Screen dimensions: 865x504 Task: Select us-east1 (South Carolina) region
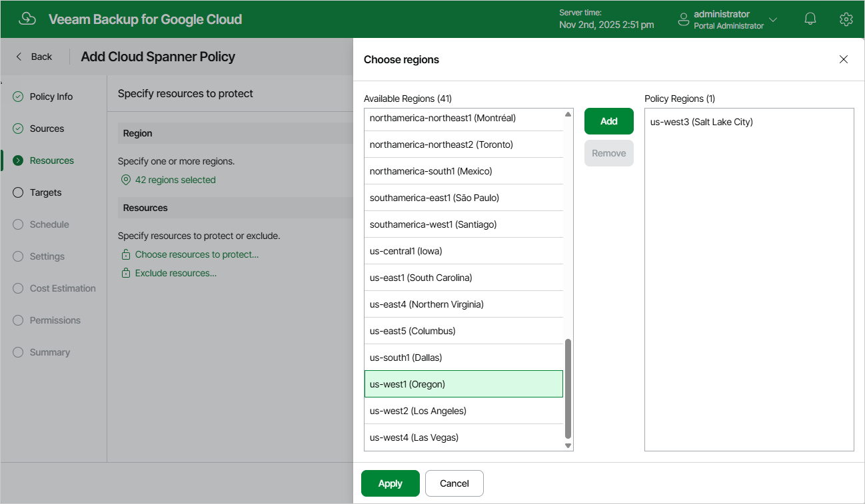464,278
